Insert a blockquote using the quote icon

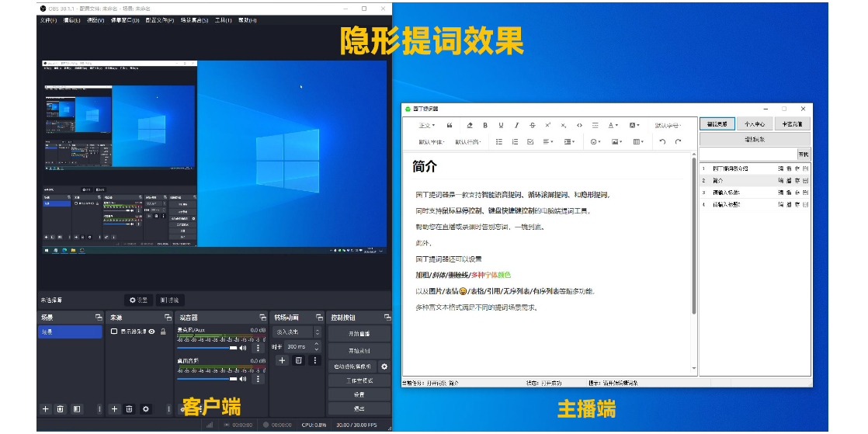(450, 125)
